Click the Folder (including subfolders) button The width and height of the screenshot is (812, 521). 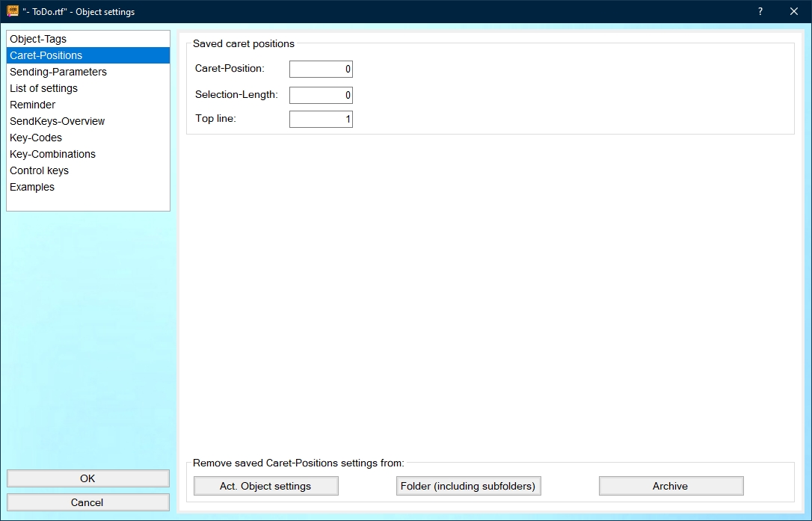pos(468,486)
